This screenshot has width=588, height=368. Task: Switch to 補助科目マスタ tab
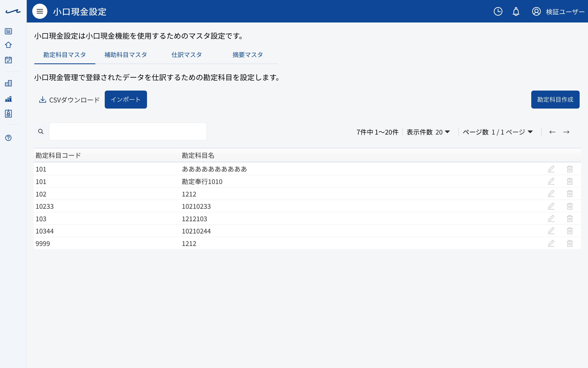(x=126, y=55)
